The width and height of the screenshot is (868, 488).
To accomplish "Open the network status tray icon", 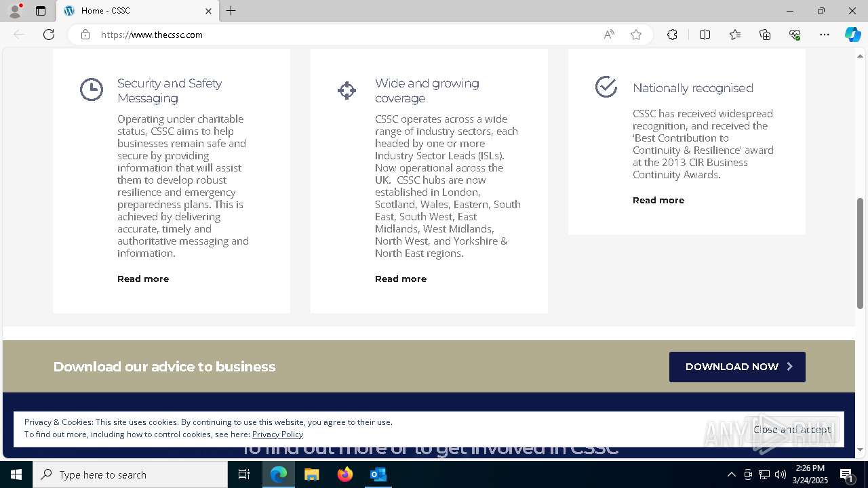I will [x=764, y=474].
